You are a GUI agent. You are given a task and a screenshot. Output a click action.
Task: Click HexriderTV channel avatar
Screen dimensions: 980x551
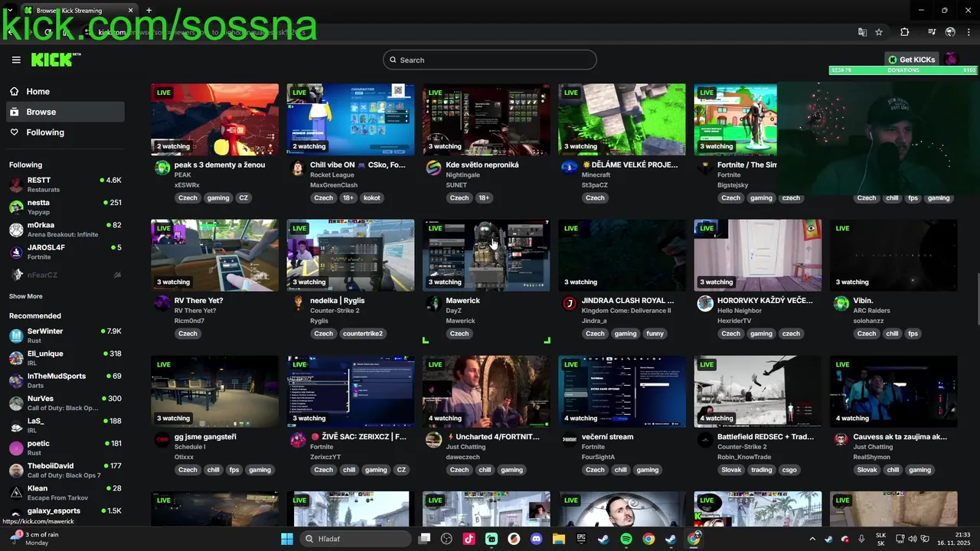pyautogui.click(x=705, y=304)
